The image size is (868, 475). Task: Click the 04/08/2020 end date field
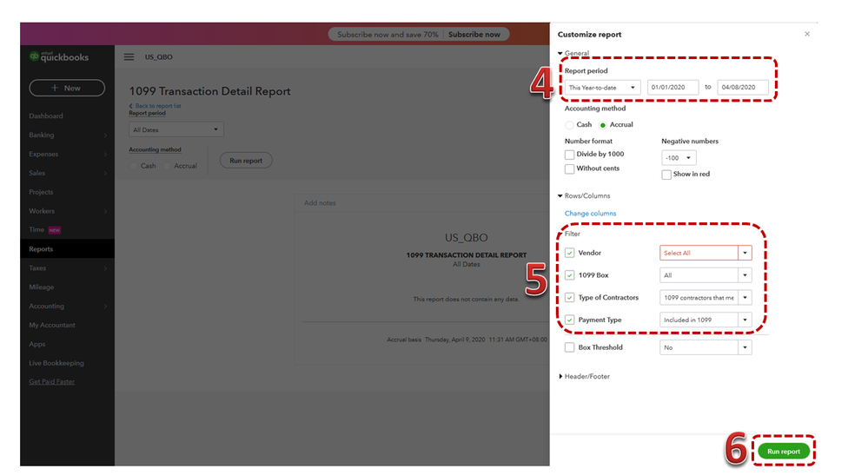point(742,88)
